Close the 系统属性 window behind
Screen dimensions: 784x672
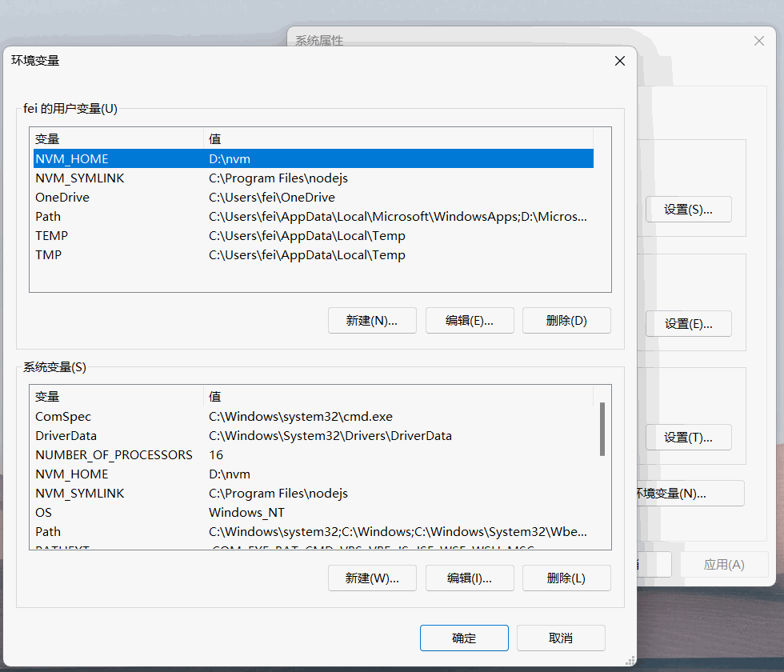(758, 41)
